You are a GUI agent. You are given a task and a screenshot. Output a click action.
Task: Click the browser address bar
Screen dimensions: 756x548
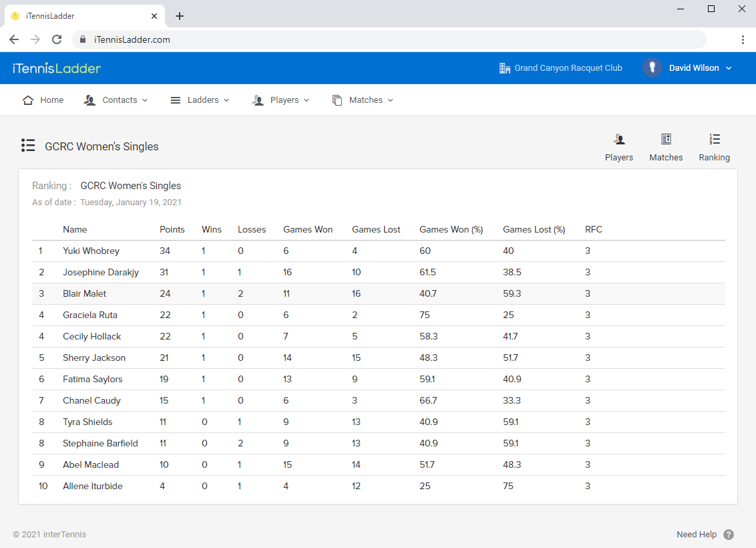[x=387, y=39]
